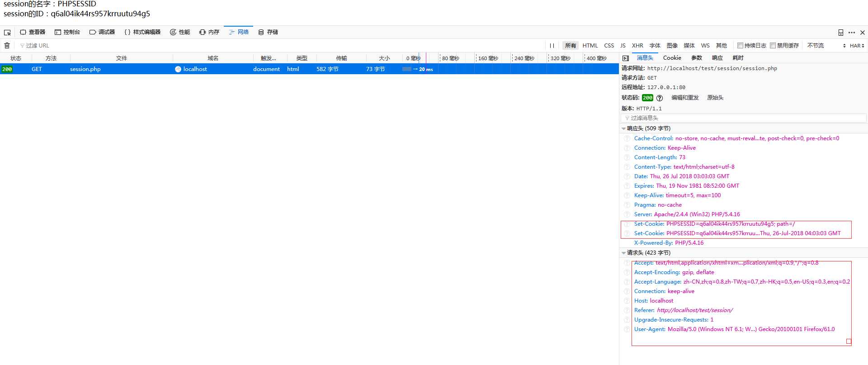Image resolution: width=868 pixels, height=365 pixels.
Task: Click the 原始头 raw headers button
Action: [715, 98]
